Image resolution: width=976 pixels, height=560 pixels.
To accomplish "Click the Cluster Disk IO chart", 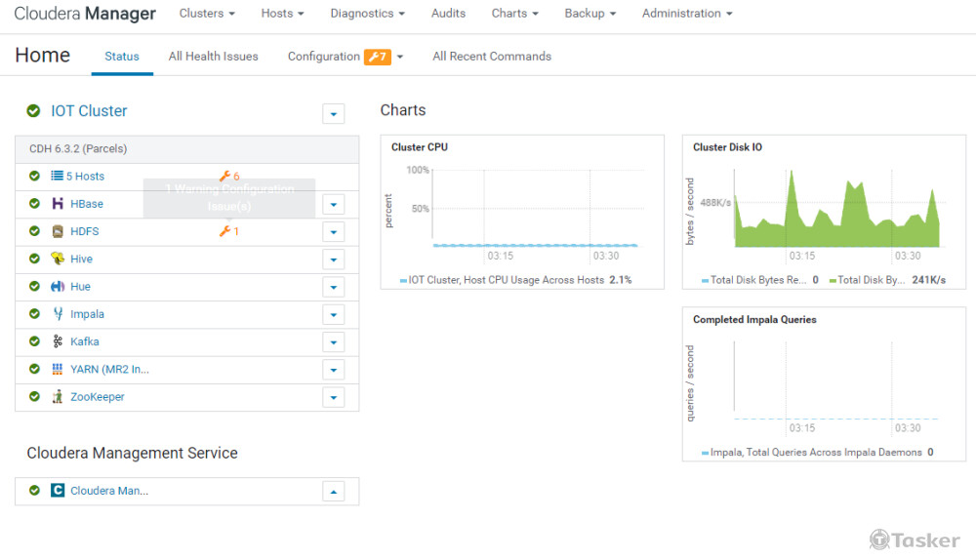I will pos(836,210).
